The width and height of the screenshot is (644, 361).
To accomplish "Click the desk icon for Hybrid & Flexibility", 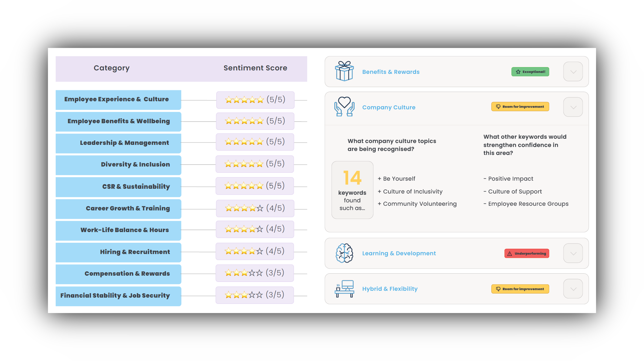I will click(345, 289).
